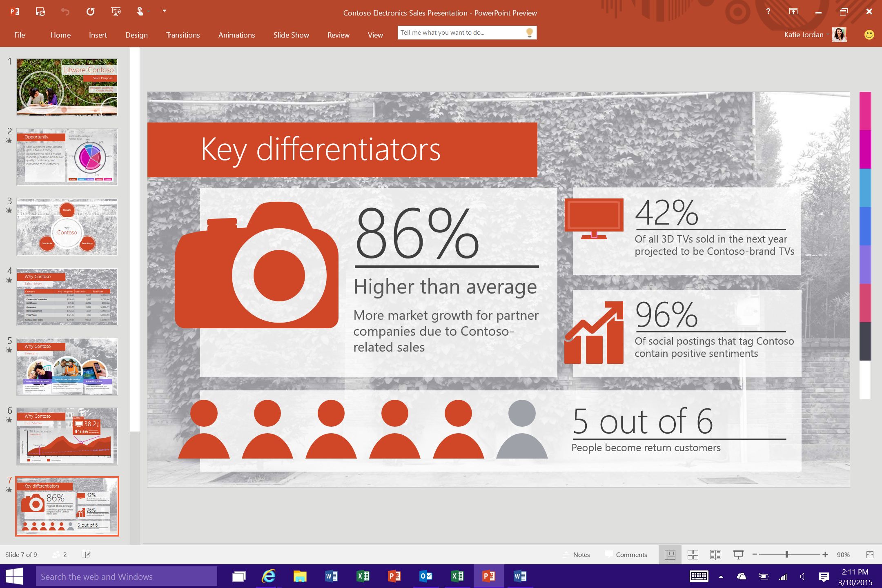
Task: Select slide 2 Opportunity thumbnail
Action: (x=67, y=157)
